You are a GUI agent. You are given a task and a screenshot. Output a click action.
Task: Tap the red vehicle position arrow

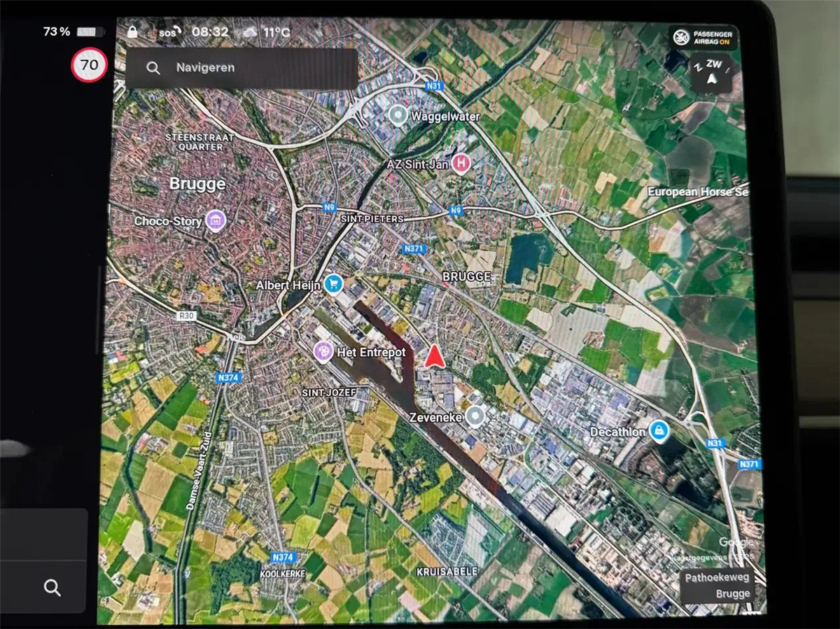pyautogui.click(x=434, y=357)
